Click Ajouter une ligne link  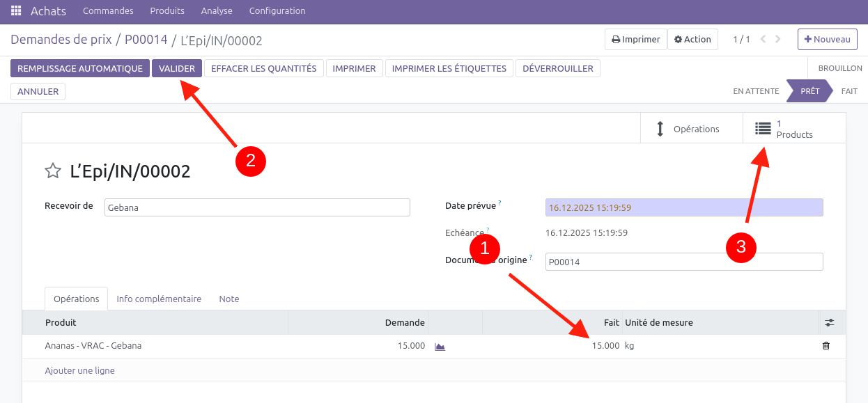[79, 370]
